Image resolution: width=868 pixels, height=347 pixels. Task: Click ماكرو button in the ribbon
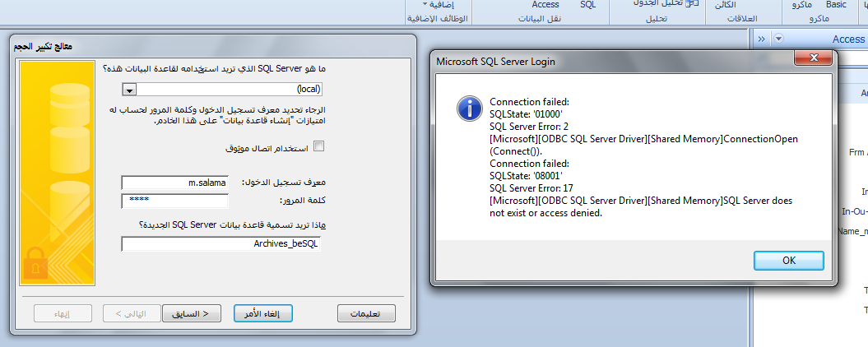point(801,4)
